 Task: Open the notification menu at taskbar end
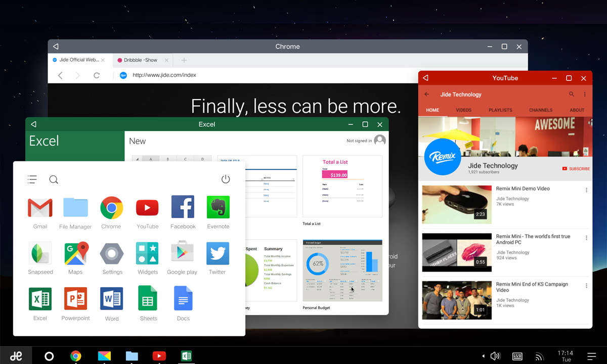(x=591, y=356)
